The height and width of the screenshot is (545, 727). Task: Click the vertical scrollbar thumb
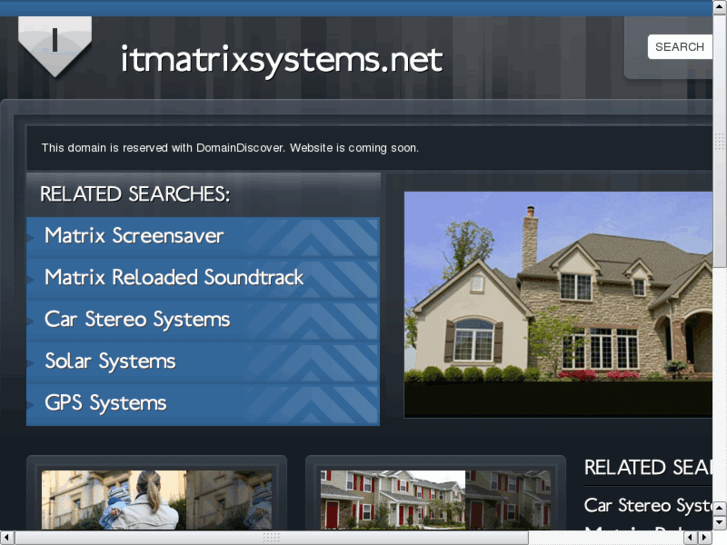(x=720, y=141)
